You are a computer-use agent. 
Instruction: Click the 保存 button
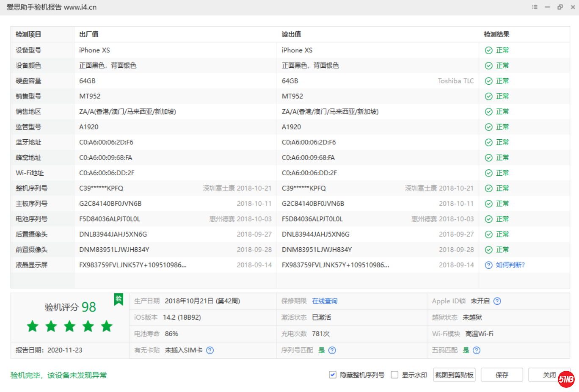pyautogui.click(x=502, y=375)
